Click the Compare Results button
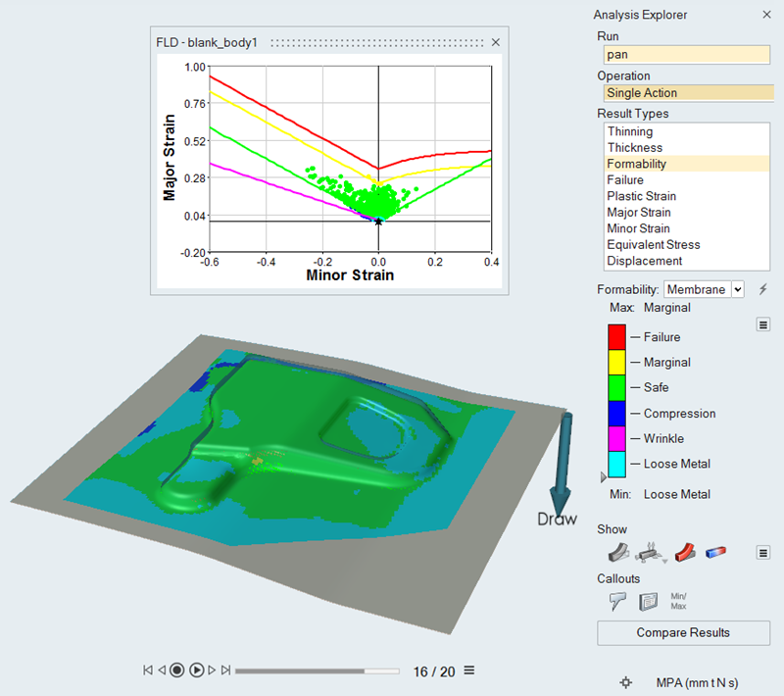This screenshot has height=696, width=784. tap(683, 632)
